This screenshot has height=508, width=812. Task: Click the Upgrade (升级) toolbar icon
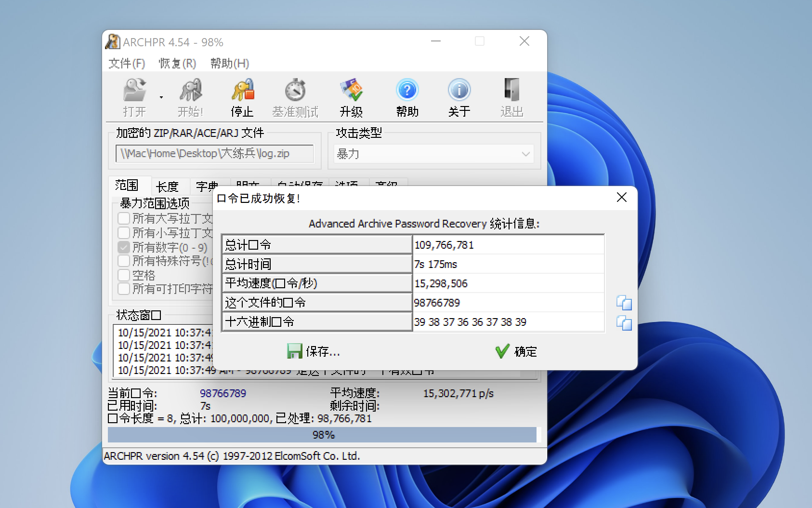pos(351,91)
